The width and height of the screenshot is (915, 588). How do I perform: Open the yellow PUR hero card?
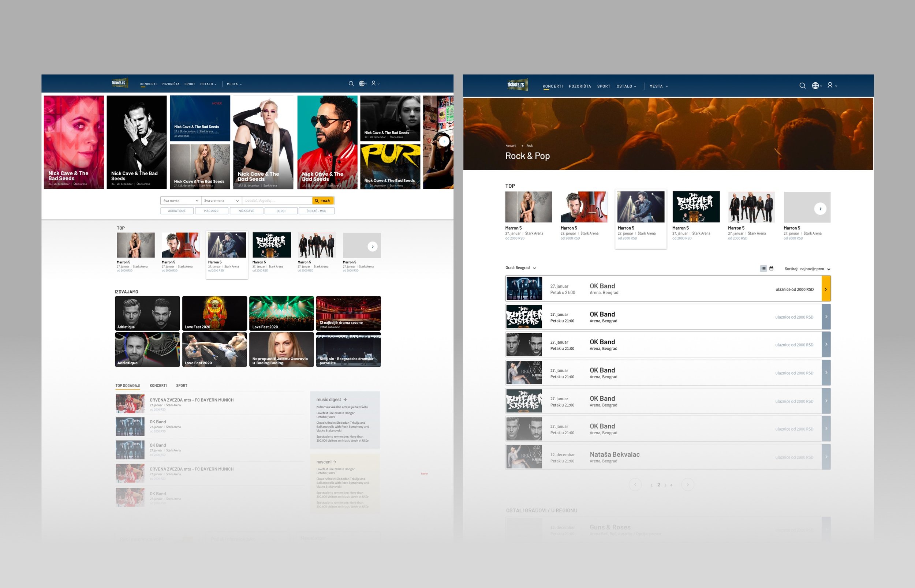390,166
